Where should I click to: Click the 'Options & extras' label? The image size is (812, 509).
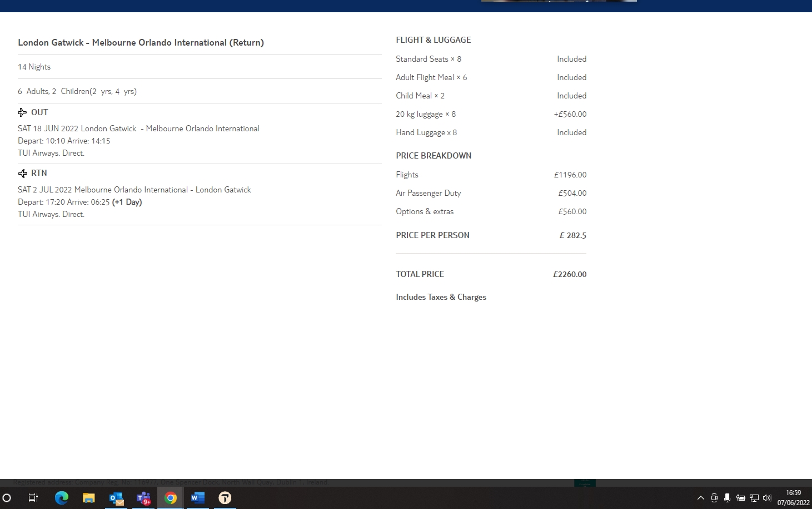click(x=425, y=211)
